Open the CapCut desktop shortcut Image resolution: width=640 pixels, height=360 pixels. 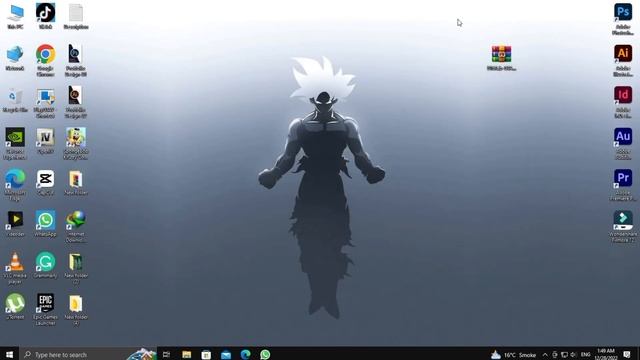point(45,182)
